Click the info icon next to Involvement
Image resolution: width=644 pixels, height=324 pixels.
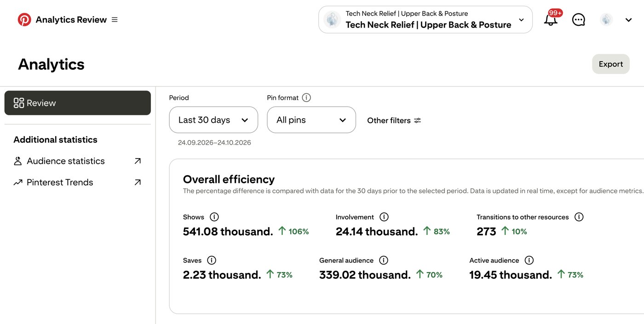point(384,217)
